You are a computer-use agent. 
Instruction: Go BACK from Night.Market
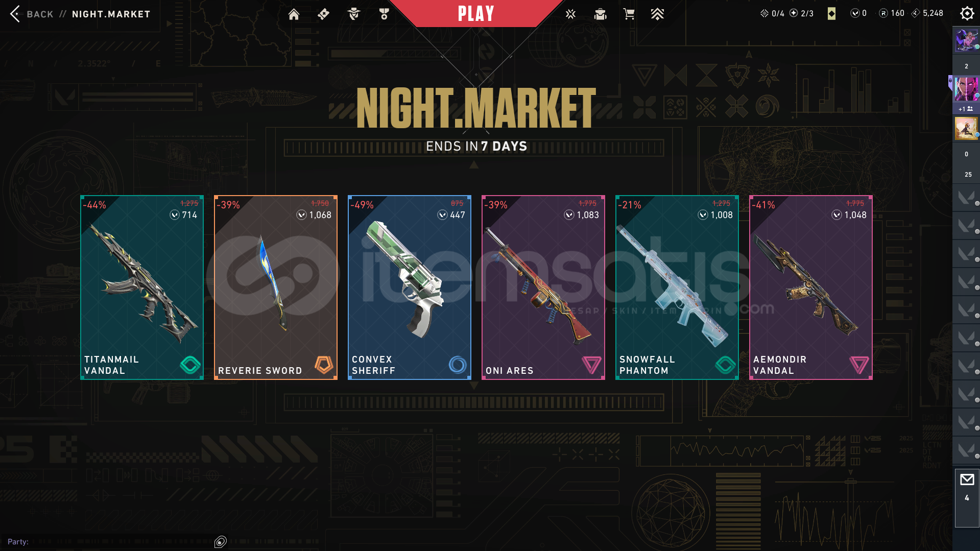[x=31, y=14]
